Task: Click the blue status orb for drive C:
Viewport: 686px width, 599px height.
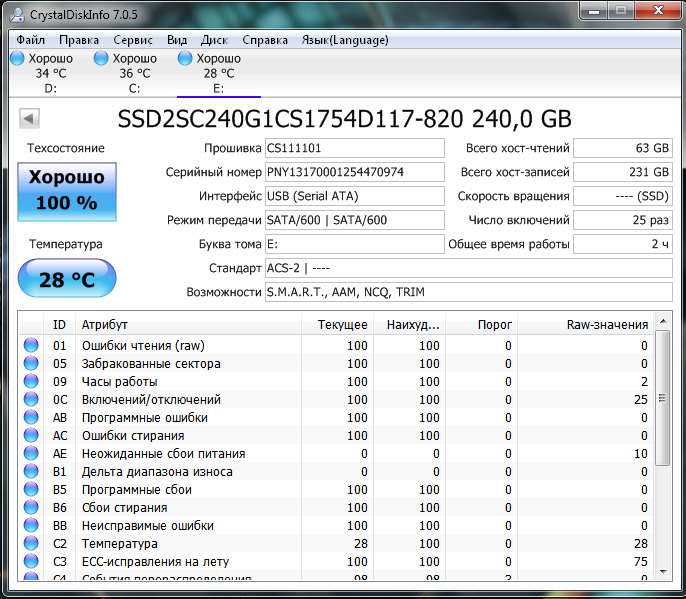Action: pyautogui.click(x=101, y=58)
